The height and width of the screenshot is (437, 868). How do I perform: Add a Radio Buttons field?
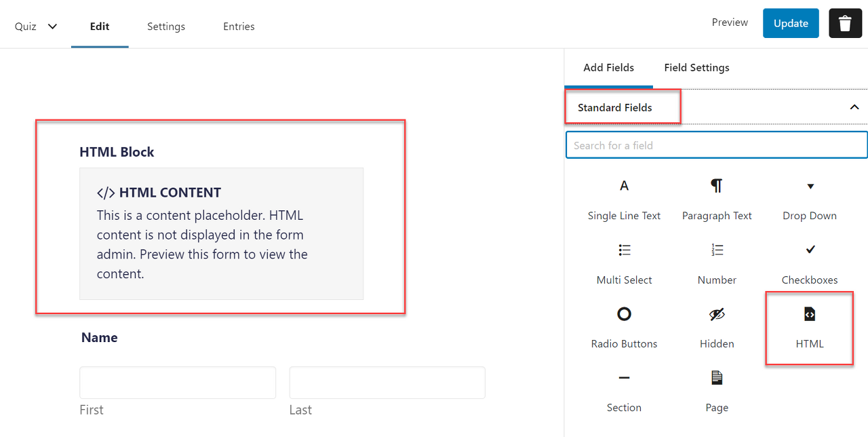coord(624,328)
